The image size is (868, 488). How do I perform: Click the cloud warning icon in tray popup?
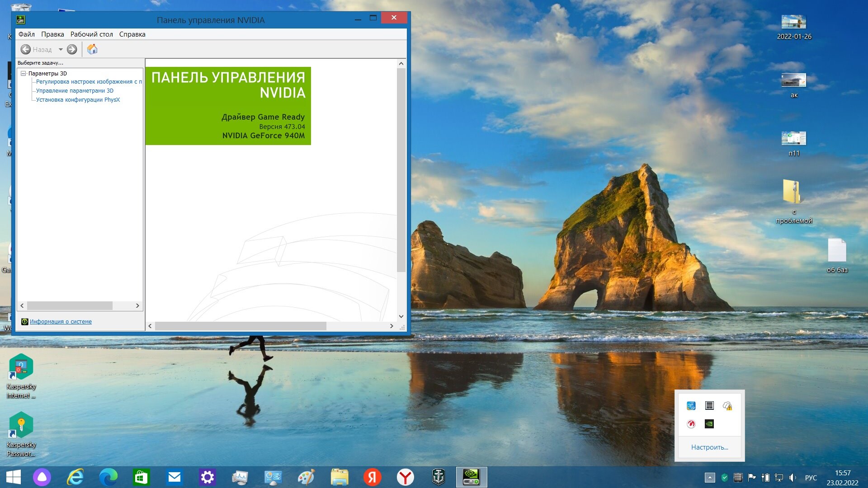click(x=727, y=406)
